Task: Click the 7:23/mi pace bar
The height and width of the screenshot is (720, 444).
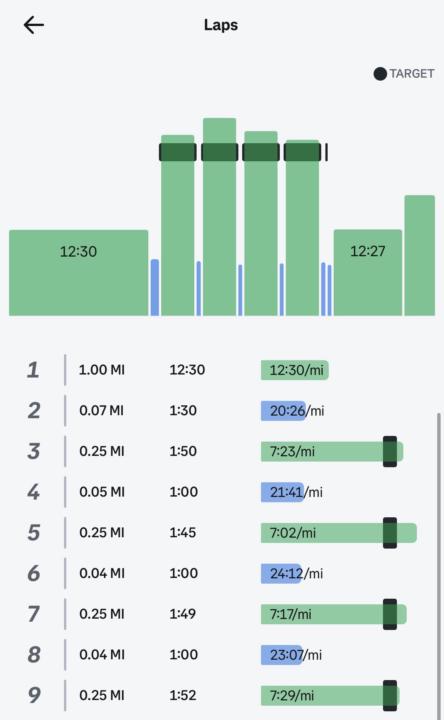Action: [332, 451]
